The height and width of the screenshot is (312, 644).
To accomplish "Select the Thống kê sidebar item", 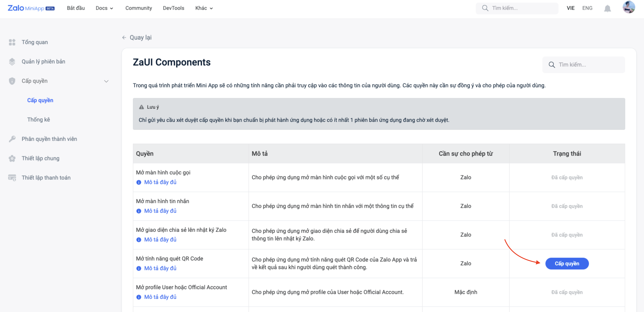I will point(38,120).
